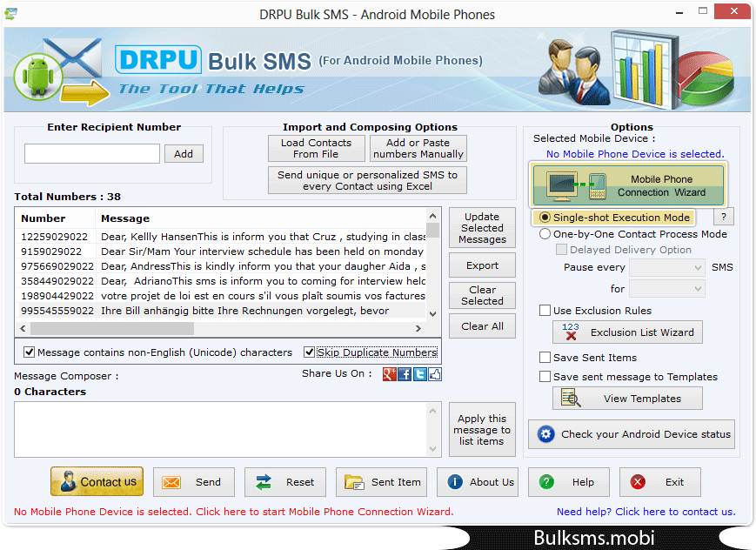Select row with number 9159029022
The image size is (756, 550).
coord(221,252)
